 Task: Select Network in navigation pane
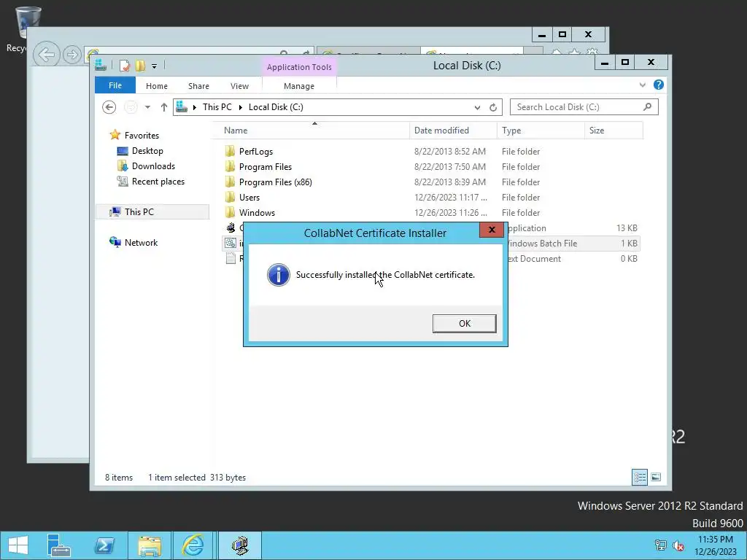coord(141,242)
